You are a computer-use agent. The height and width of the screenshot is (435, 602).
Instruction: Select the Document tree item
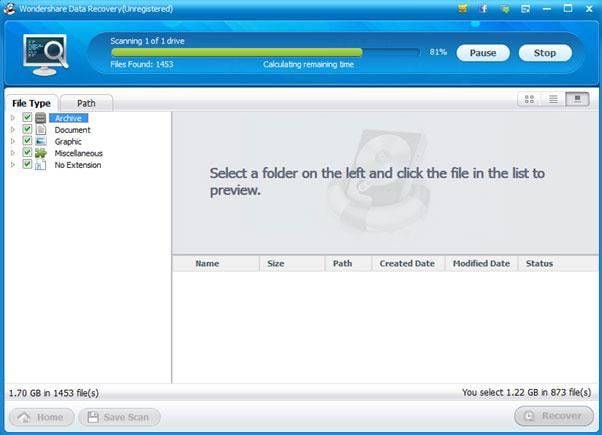click(x=73, y=130)
